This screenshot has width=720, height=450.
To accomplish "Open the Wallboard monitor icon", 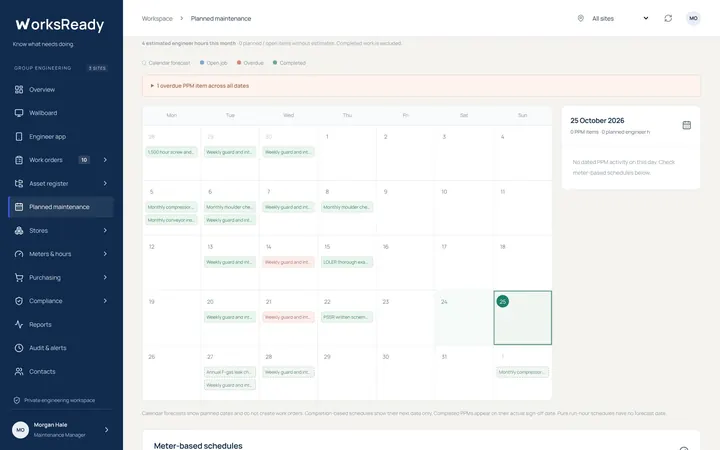I will pos(19,113).
